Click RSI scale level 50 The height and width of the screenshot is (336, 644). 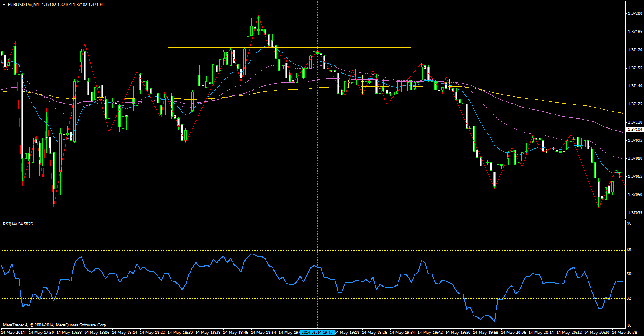[629, 274]
